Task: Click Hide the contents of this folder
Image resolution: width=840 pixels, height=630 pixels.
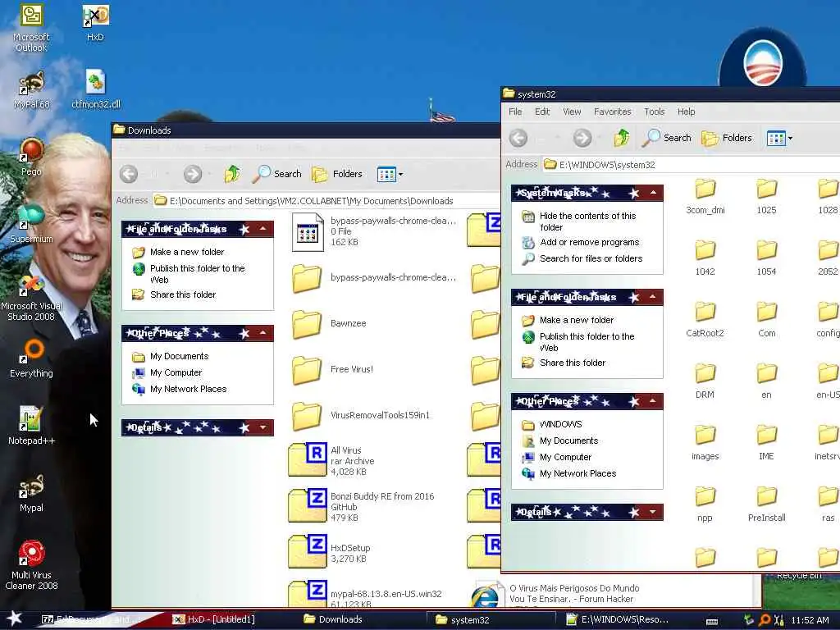Action: (579, 221)
